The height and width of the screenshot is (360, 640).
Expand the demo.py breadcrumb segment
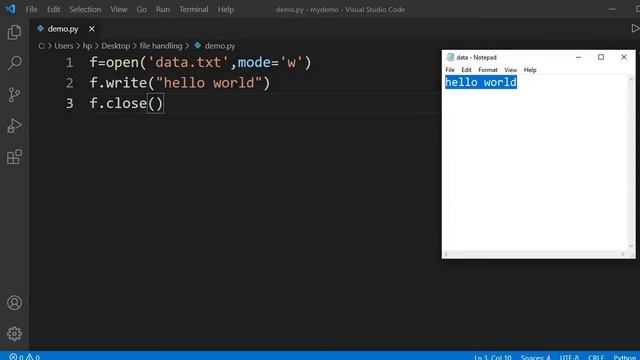tap(220, 46)
